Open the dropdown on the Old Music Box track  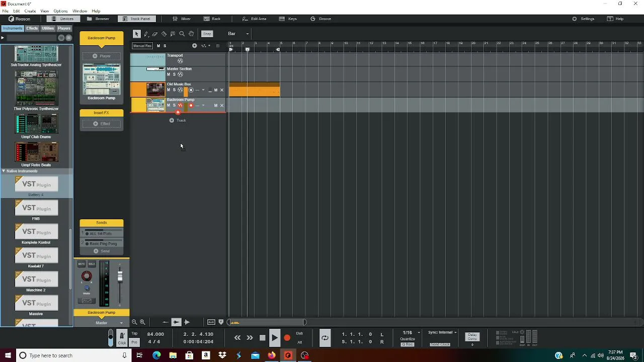[203, 90]
